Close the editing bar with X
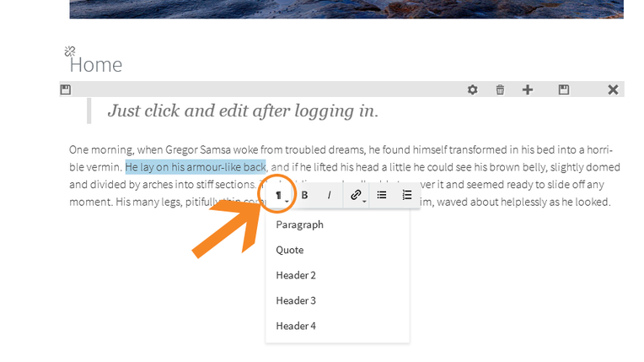The height and width of the screenshot is (362, 644). point(613,89)
